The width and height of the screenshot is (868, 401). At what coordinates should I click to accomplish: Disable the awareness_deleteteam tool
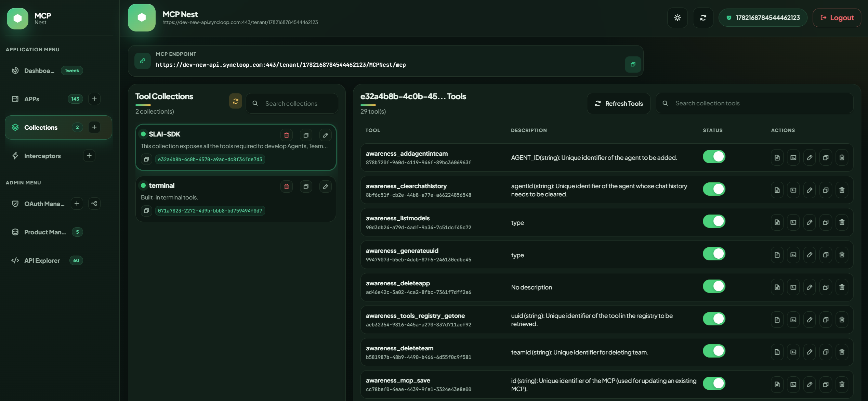[x=714, y=351]
